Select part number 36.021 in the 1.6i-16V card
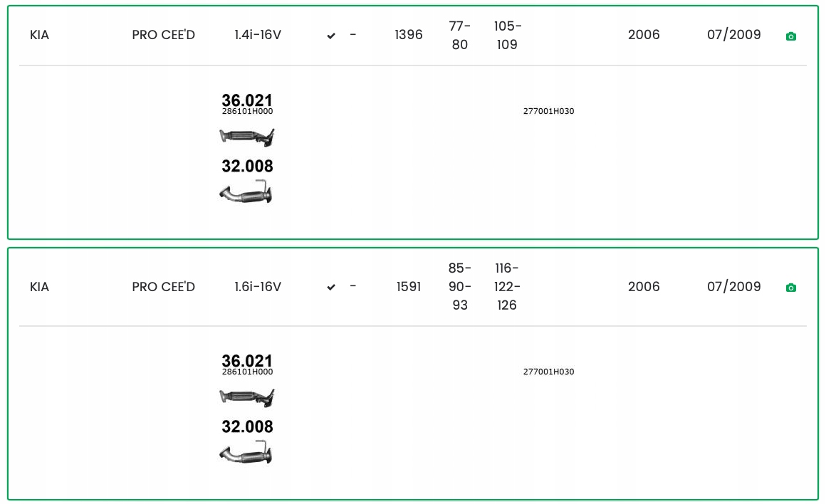Screen dimensions: 826x504 coord(247,361)
